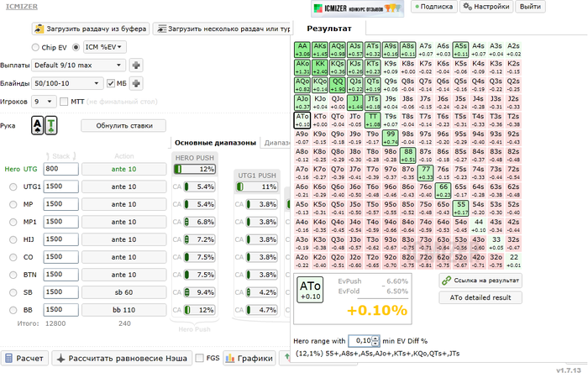Adjust SB call 9.4% range slider
Viewport: 588px width, 378px height.
click(199, 292)
